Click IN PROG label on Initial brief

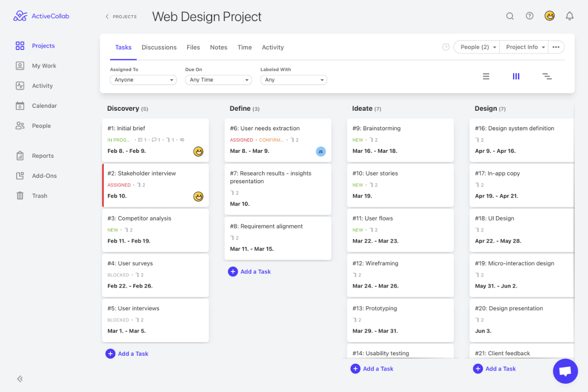click(x=119, y=140)
